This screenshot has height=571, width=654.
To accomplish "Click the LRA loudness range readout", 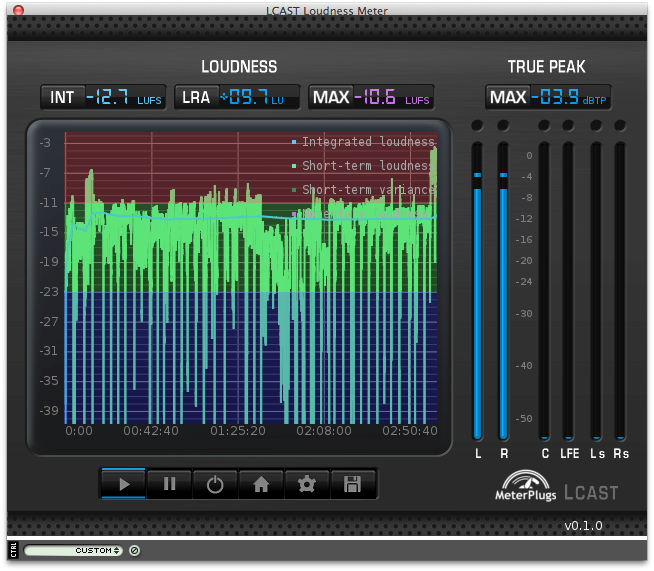I will [237, 98].
